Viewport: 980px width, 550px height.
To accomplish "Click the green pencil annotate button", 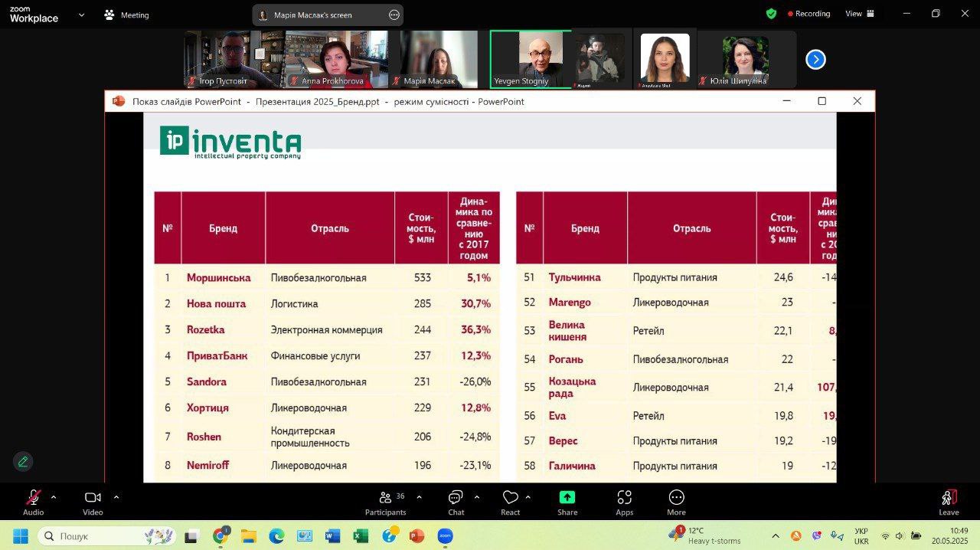I will coord(23,461).
